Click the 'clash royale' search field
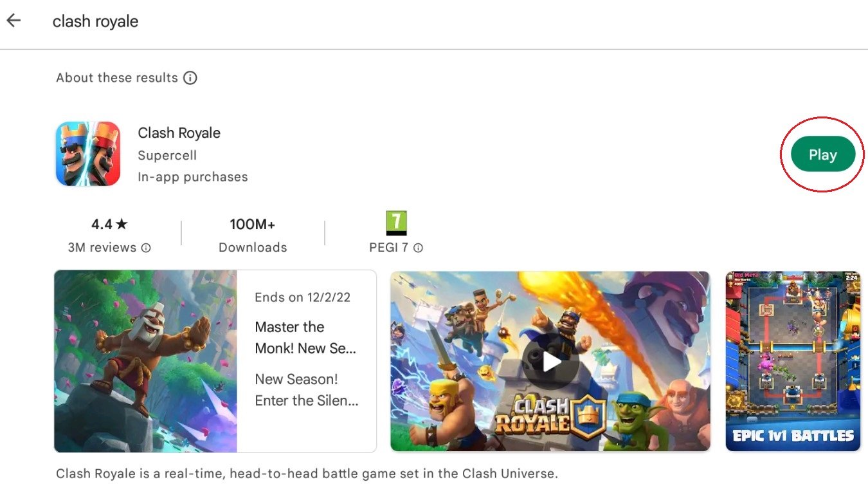 click(x=95, y=21)
